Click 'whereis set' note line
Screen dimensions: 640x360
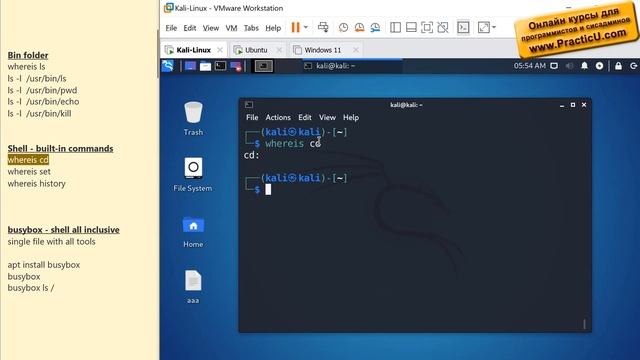(29, 172)
